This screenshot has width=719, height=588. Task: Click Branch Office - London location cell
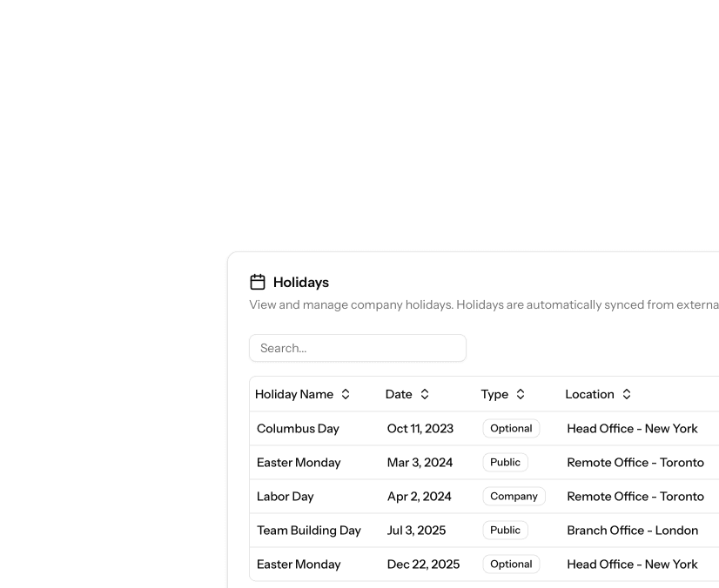tap(632, 531)
